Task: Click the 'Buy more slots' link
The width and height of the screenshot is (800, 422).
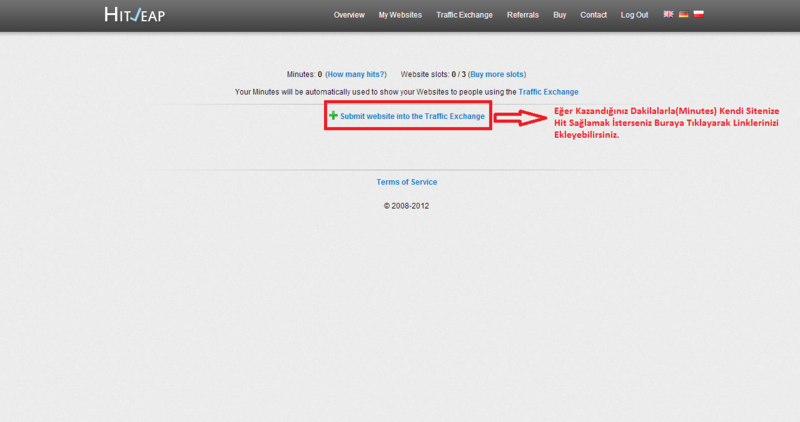Action: point(497,75)
